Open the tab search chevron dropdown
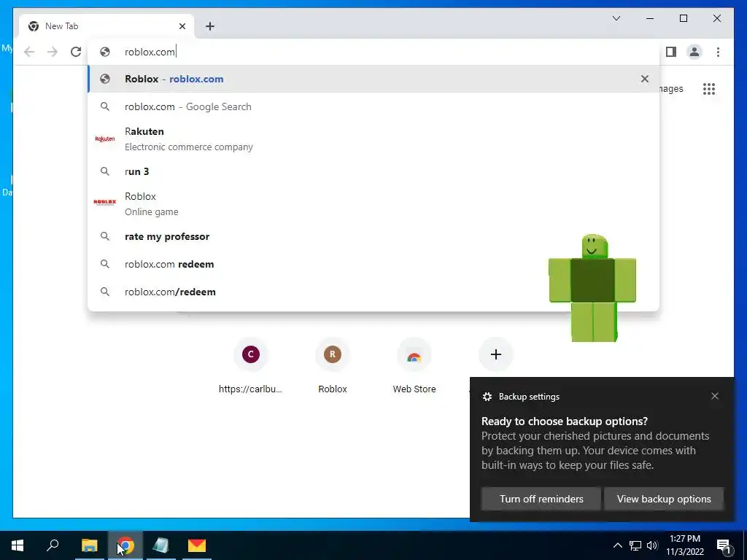The width and height of the screenshot is (747, 560). [616, 18]
